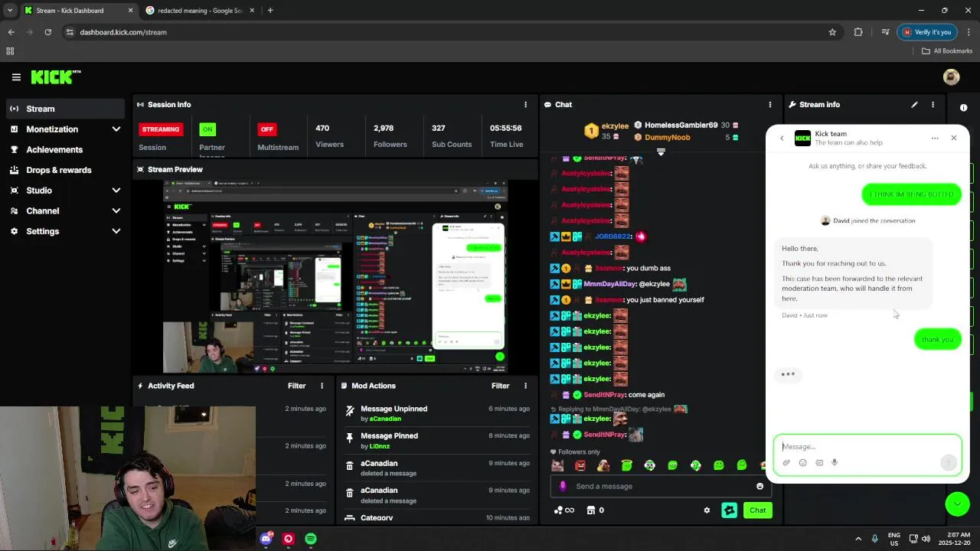Select Stream in the sidebar
980x551 pixels.
pos(64,109)
